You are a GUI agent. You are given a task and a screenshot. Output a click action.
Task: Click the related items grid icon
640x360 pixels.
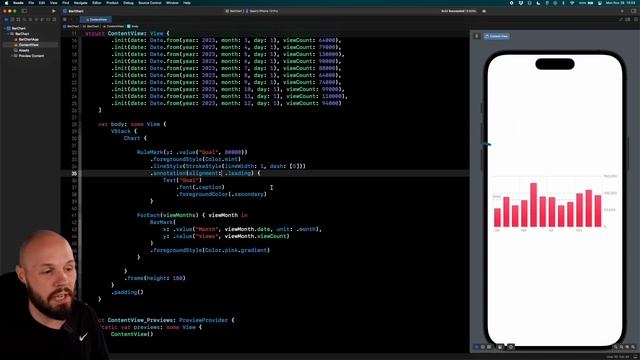[x=64, y=19]
